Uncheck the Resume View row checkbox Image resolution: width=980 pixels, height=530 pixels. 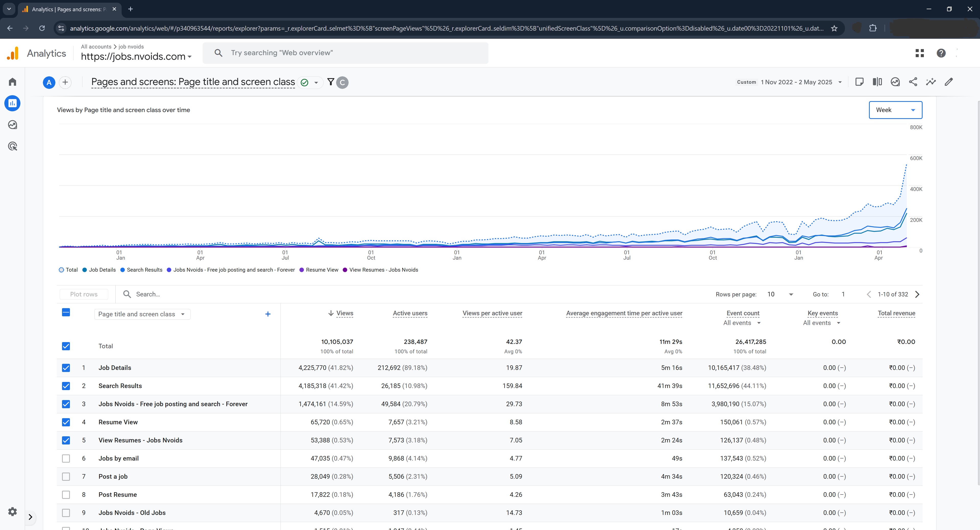click(66, 422)
